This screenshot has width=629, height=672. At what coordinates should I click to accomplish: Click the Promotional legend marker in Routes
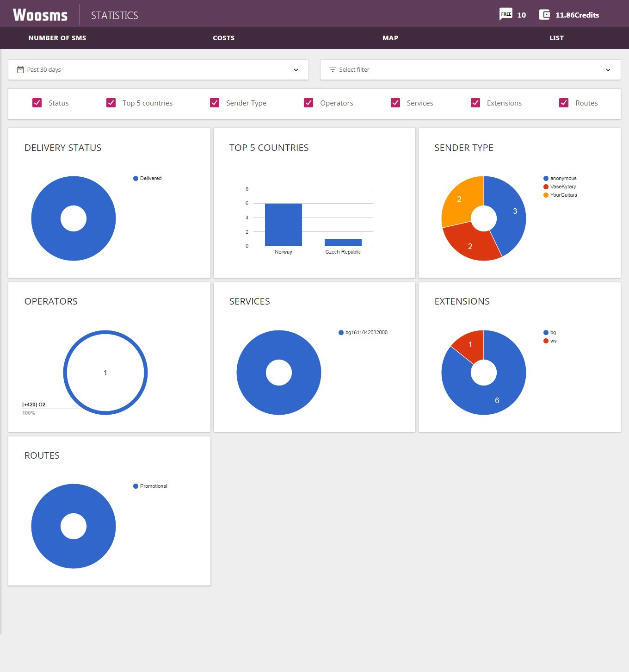pos(135,486)
